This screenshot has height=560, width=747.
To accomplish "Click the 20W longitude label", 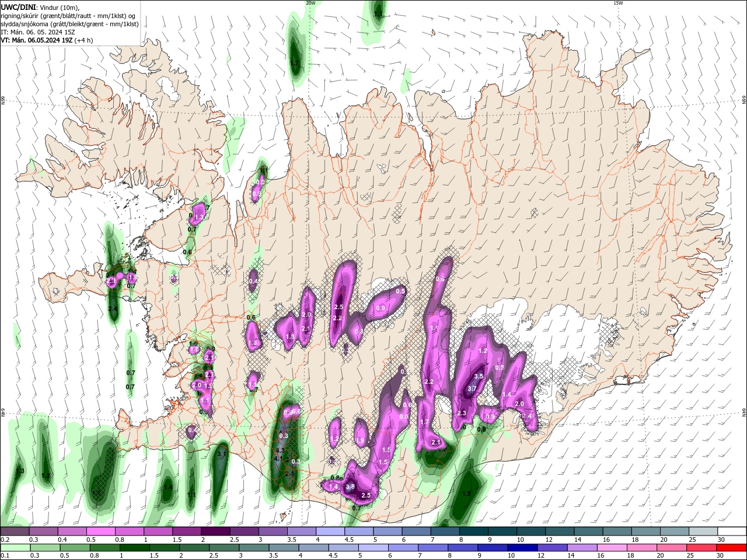I will click(310, 3).
